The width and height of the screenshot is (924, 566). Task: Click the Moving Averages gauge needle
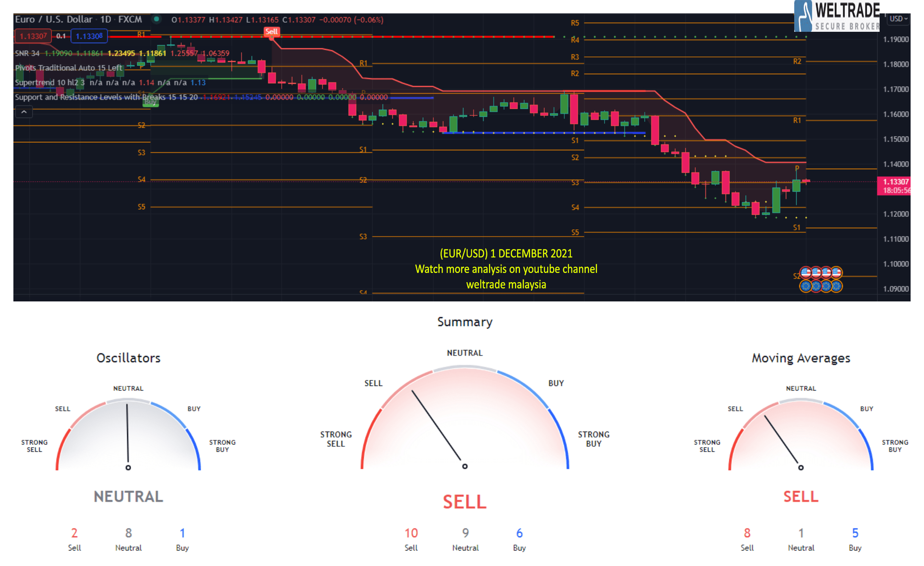coord(783,442)
